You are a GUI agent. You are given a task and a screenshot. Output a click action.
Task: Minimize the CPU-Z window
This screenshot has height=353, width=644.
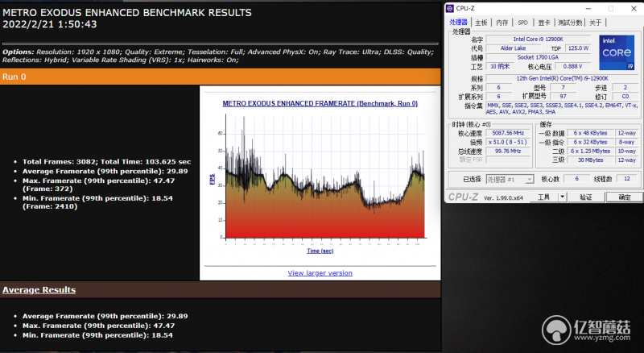click(588, 8)
